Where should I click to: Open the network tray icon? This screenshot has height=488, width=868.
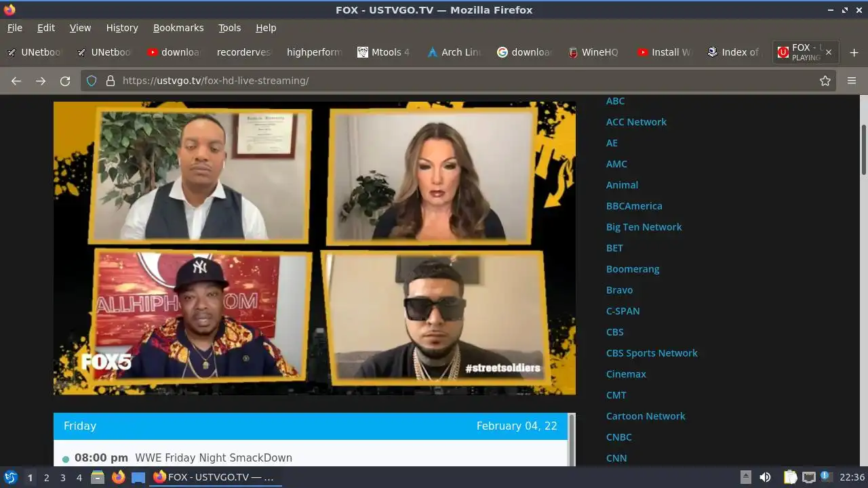(x=808, y=477)
